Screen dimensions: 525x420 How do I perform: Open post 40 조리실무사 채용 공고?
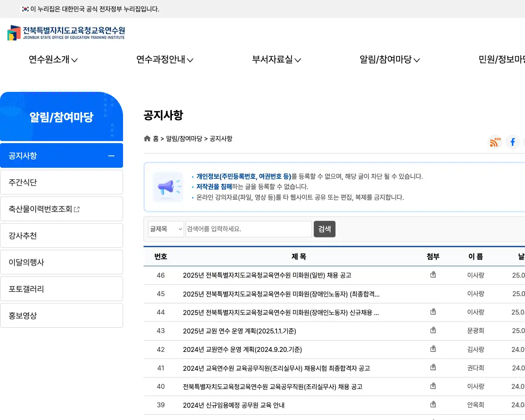(x=273, y=386)
